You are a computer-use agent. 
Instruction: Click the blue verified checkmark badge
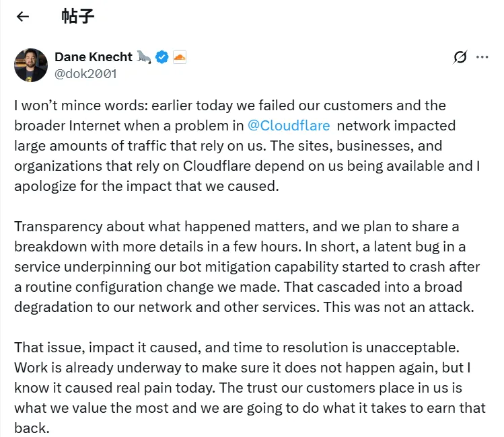[x=162, y=57]
